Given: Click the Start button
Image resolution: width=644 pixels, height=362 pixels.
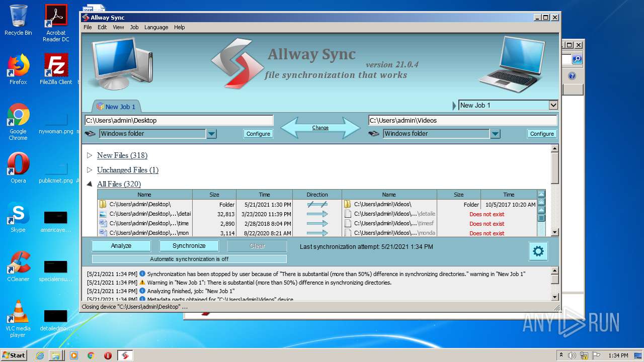Looking at the screenshot, I should (14, 355).
